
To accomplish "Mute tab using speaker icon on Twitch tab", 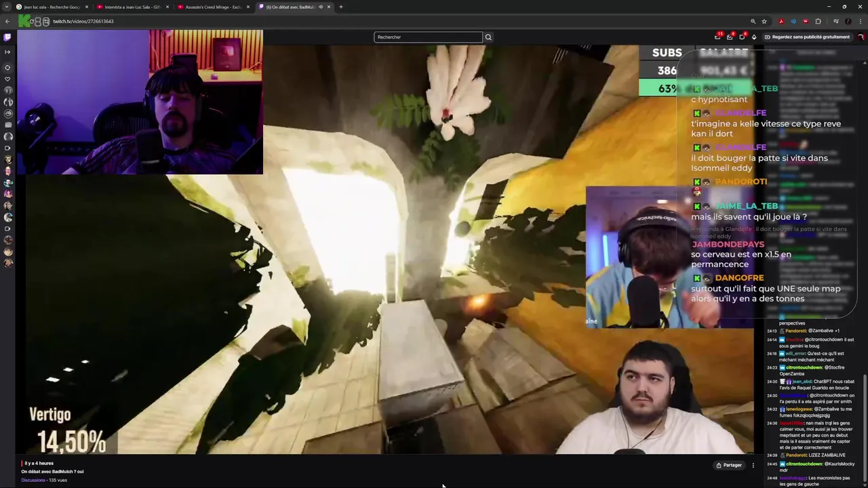I will click(320, 7).
